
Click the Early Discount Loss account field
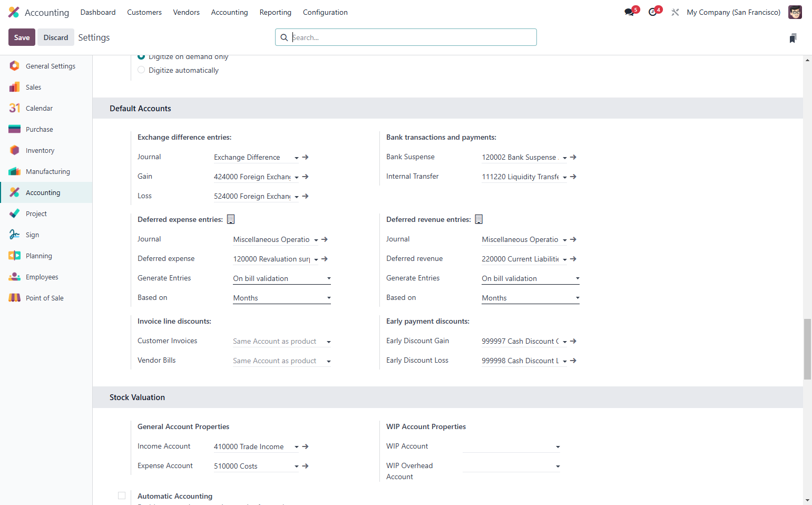tap(520, 361)
